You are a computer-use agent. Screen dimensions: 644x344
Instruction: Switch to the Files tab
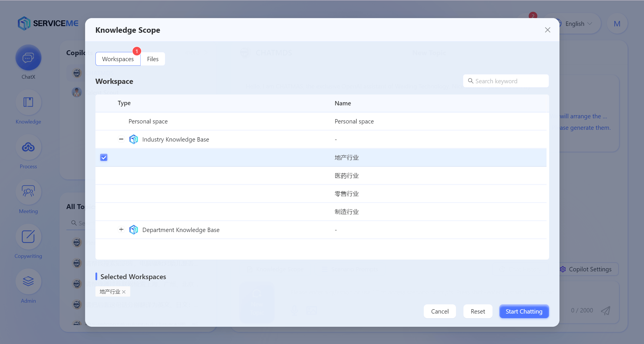pyautogui.click(x=153, y=59)
